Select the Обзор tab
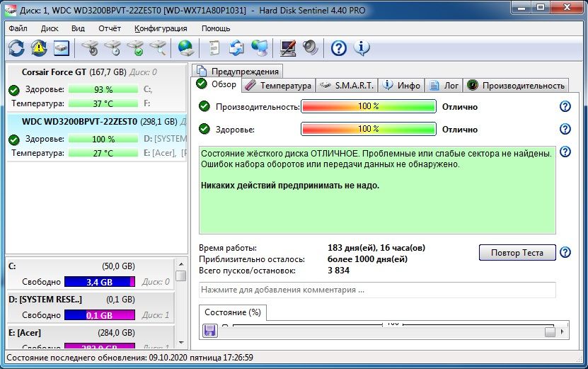The width and height of the screenshot is (588, 369). (x=217, y=84)
